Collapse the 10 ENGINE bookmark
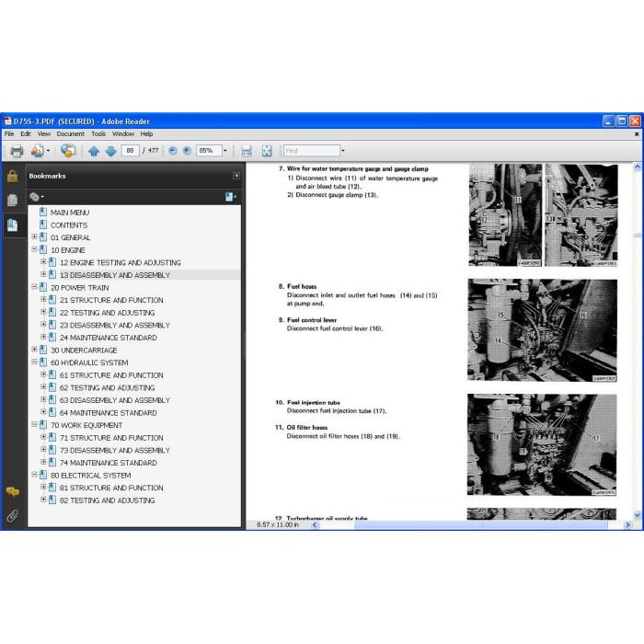 pos(35,249)
